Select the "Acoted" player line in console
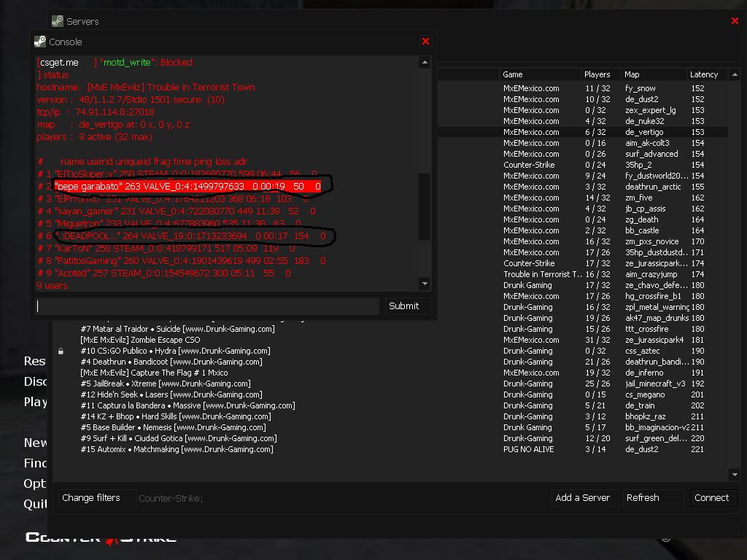The width and height of the screenshot is (747, 560). coord(164,273)
